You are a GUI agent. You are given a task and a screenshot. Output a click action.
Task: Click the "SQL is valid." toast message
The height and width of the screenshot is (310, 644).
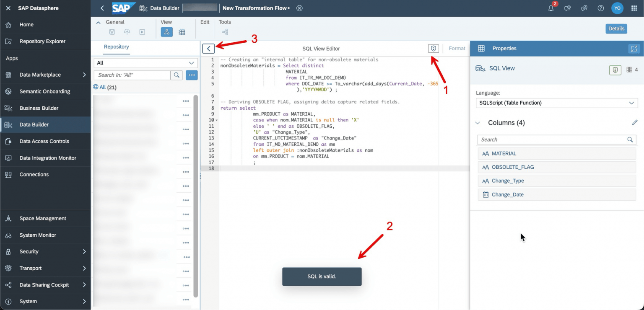322,276
